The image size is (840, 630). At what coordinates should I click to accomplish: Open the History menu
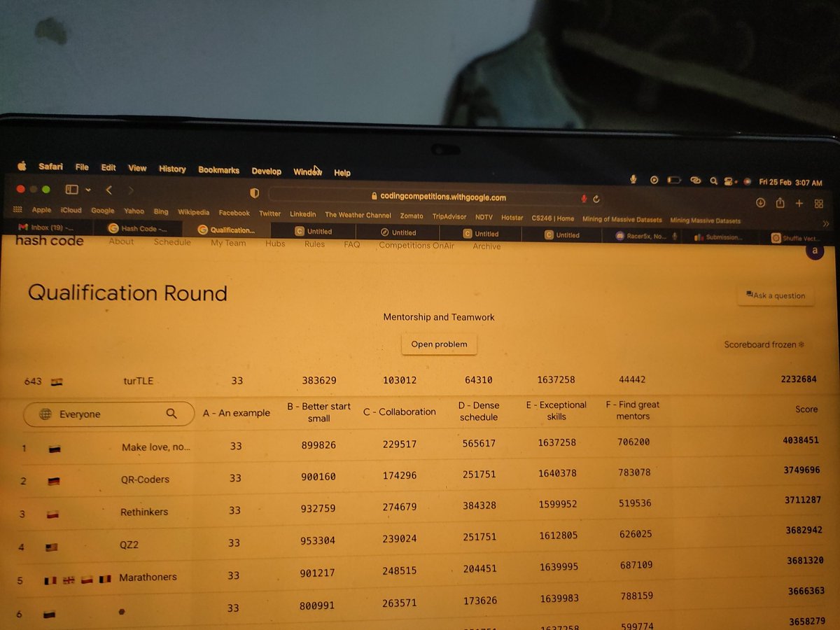click(x=172, y=169)
